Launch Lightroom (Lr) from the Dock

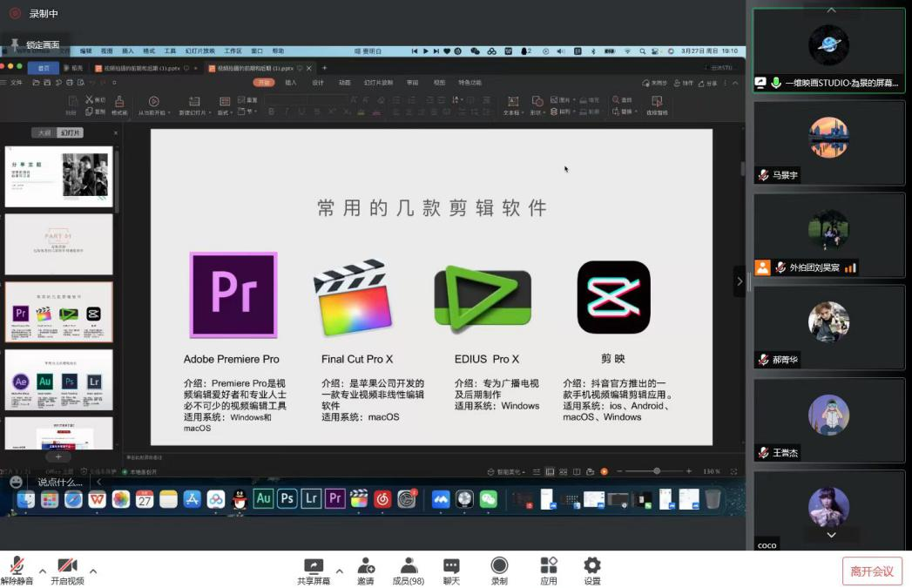pyautogui.click(x=311, y=498)
